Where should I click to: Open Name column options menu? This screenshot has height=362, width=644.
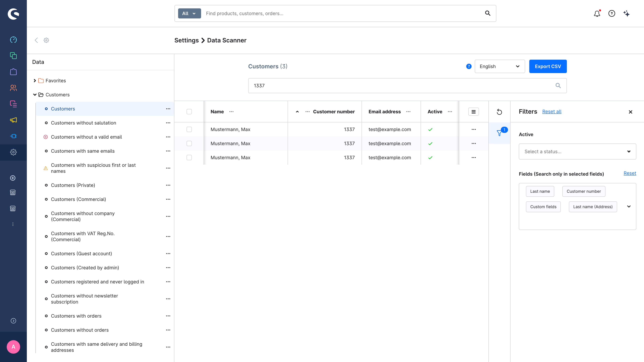[x=231, y=112]
